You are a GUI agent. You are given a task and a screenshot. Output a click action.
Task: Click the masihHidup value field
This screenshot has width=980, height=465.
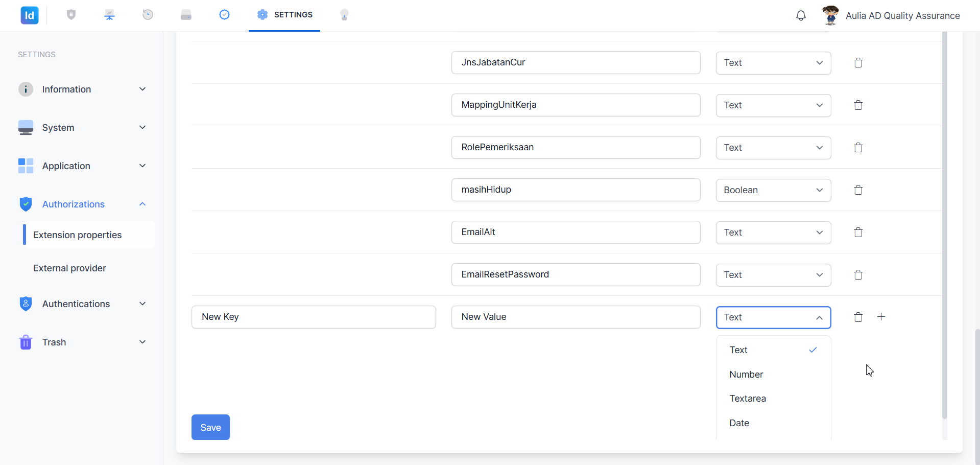[x=576, y=190]
